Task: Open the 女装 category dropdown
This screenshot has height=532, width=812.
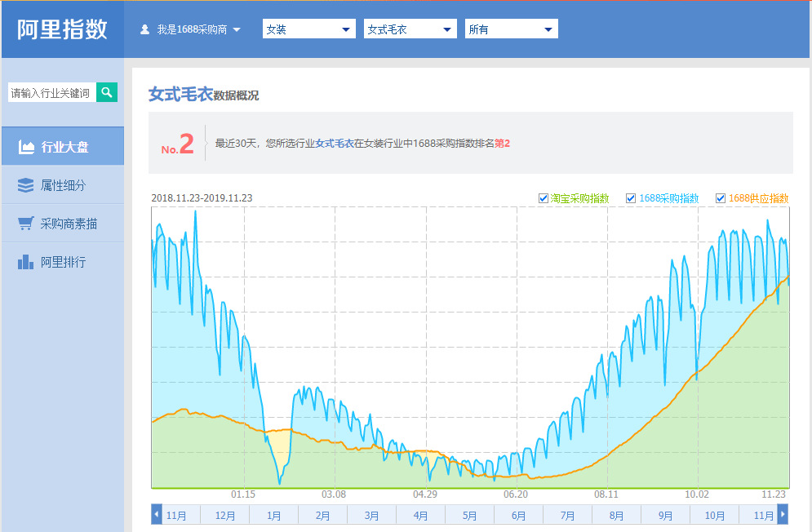Action: coord(309,29)
